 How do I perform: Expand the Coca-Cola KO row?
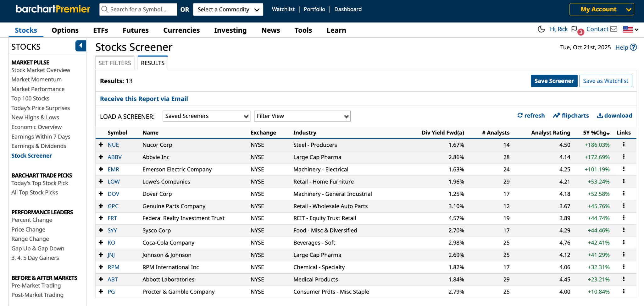tap(101, 242)
